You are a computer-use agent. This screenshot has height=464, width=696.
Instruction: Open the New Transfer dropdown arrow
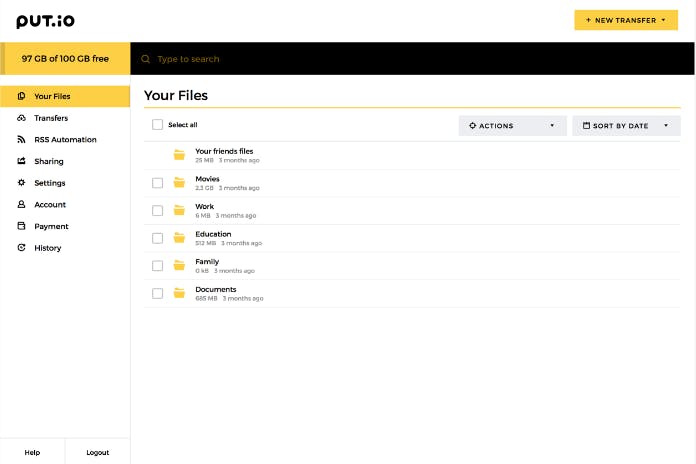tap(664, 20)
